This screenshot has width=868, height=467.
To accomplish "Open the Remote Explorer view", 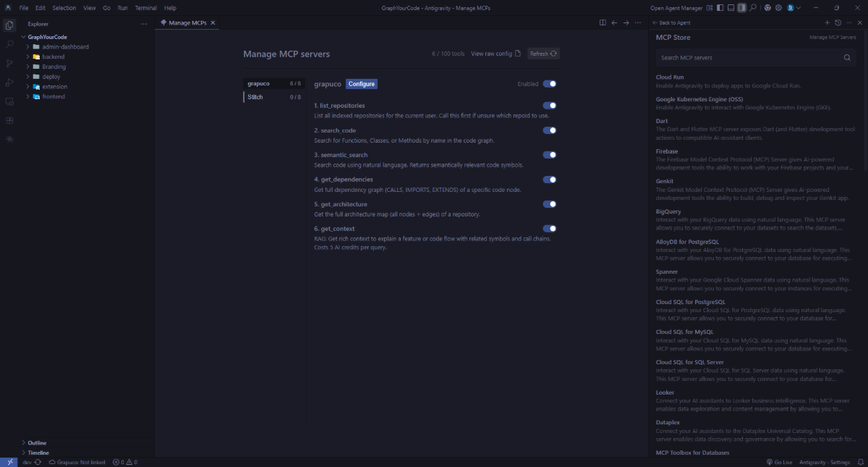I will [9, 101].
